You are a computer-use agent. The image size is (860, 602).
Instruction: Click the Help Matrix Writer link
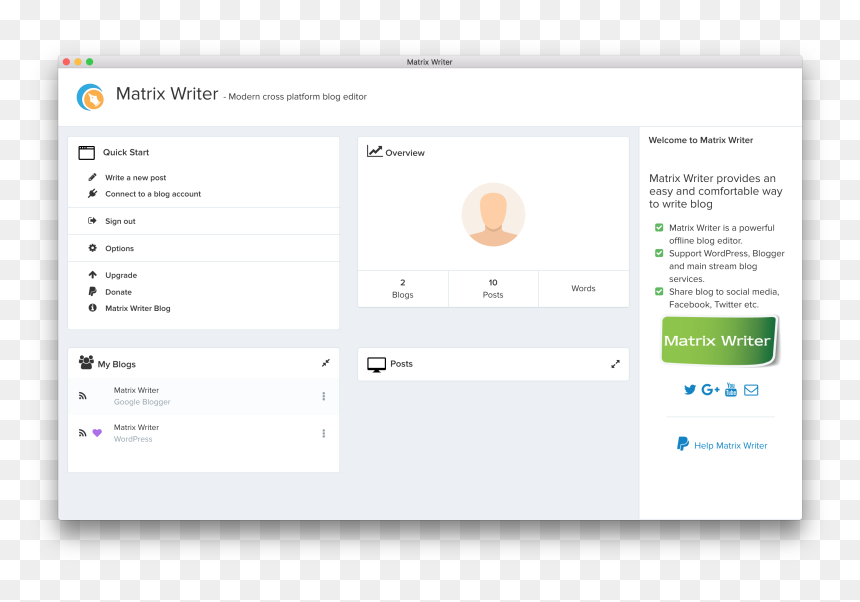click(x=731, y=446)
